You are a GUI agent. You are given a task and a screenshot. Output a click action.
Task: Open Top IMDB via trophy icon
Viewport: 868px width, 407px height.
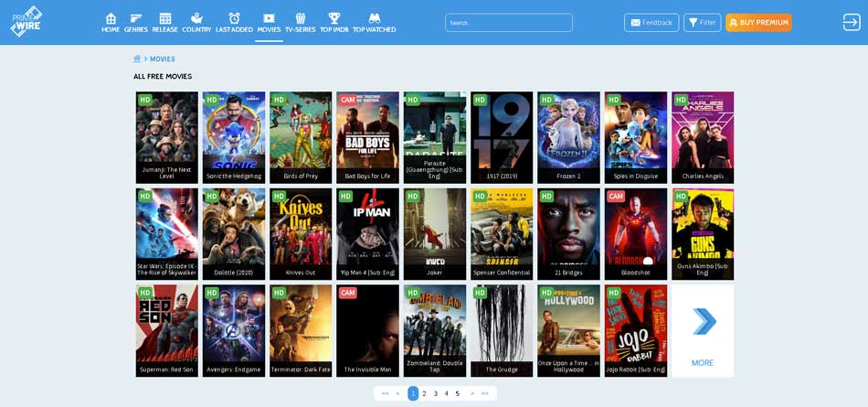coord(333,23)
